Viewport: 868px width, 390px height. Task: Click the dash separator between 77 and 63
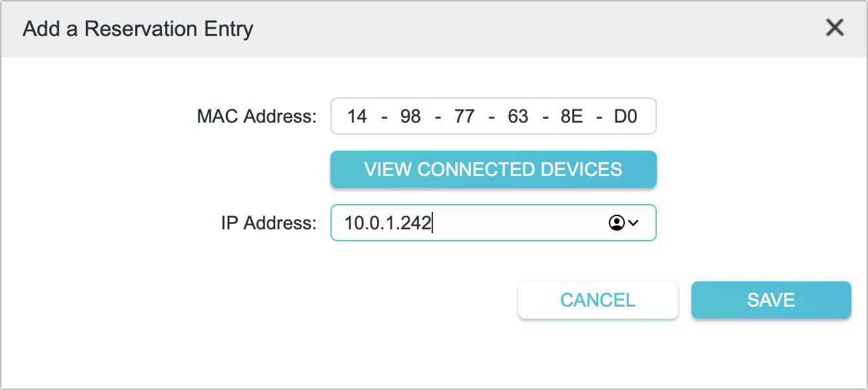tap(491, 117)
